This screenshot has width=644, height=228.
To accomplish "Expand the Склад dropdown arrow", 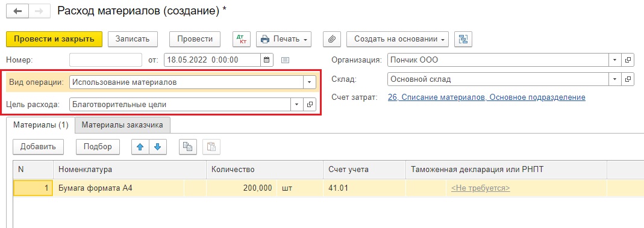I will click(x=614, y=79).
